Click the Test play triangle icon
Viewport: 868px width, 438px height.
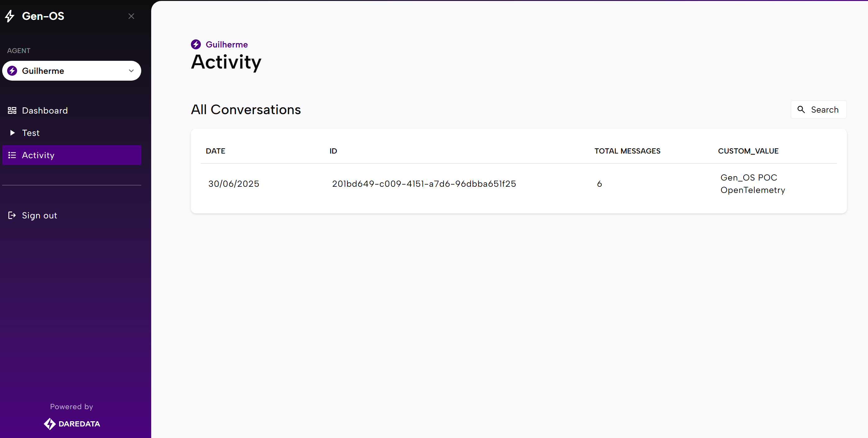[12, 133]
